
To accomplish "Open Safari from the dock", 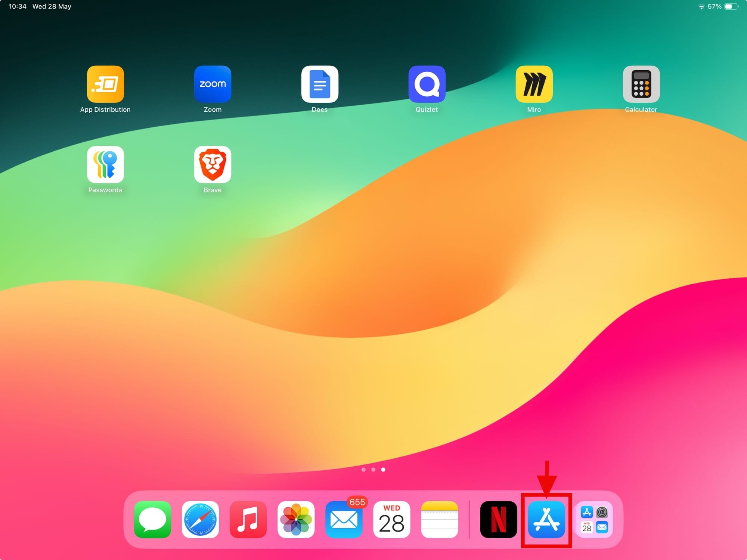I will tap(200, 520).
